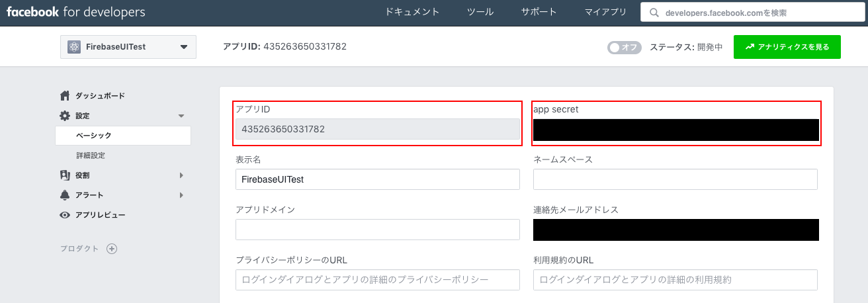The image size is (868, 303).
Task: Click the Facebook for developers logo
Action: coord(76,13)
